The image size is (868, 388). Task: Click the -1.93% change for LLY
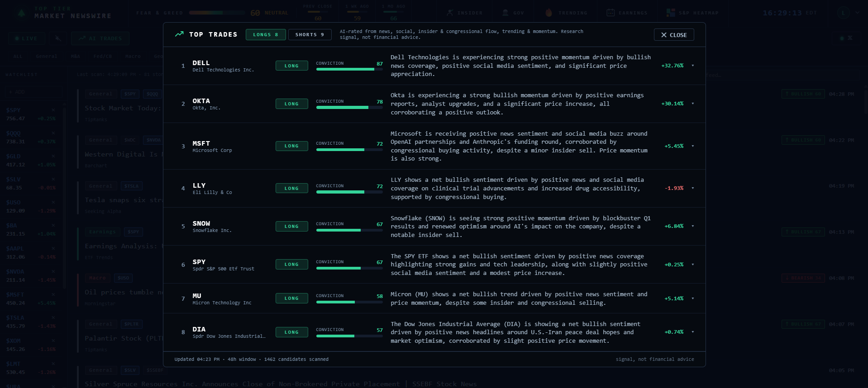point(674,188)
